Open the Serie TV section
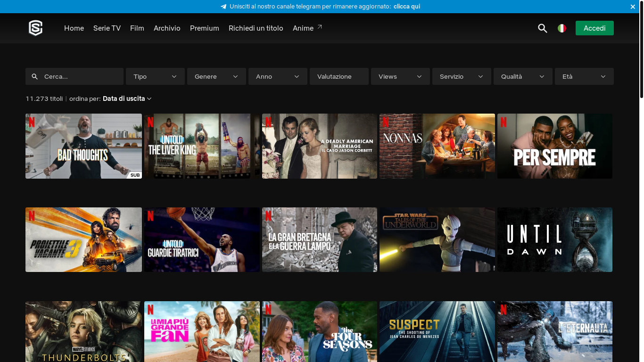 [107, 28]
